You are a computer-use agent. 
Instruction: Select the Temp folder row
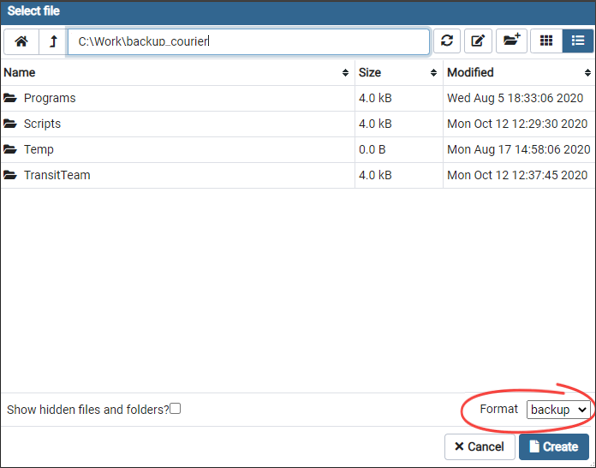click(x=297, y=149)
